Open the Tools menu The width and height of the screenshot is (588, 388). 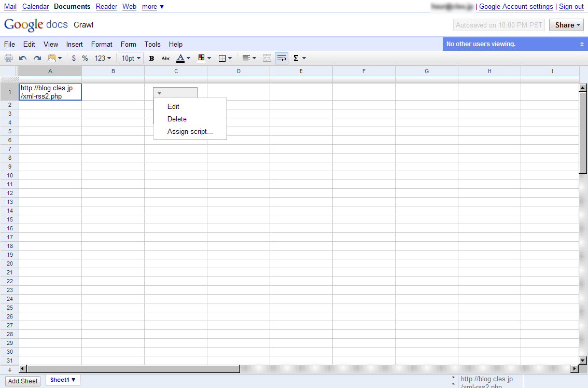tap(152, 44)
